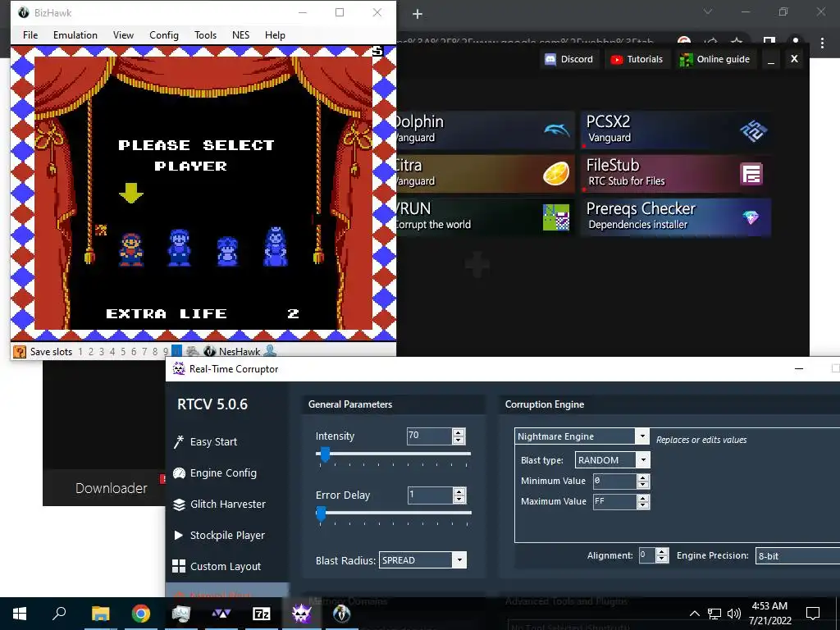Open the Tools menu in BizHawk
Screen dimensions: 840x630
[205, 34]
